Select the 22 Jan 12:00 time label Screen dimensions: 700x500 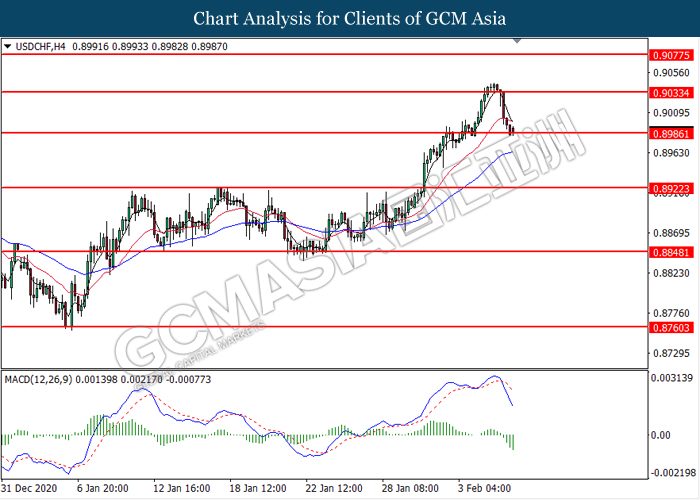pos(335,489)
